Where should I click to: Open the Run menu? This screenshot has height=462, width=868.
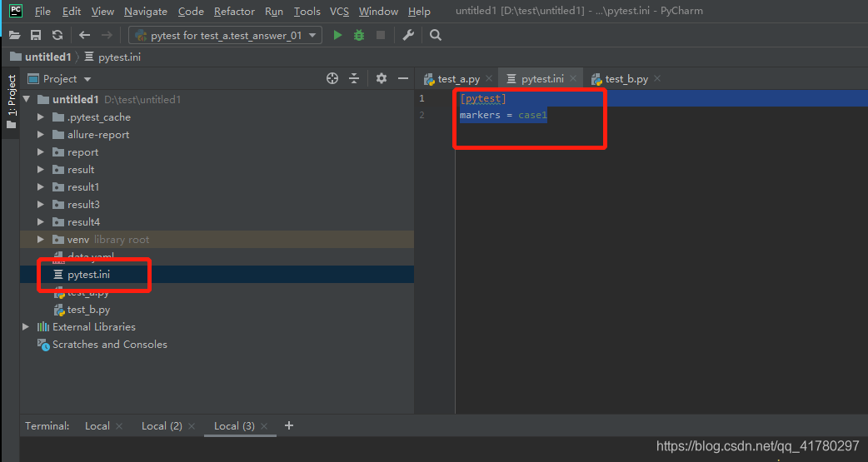(x=274, y=11)
